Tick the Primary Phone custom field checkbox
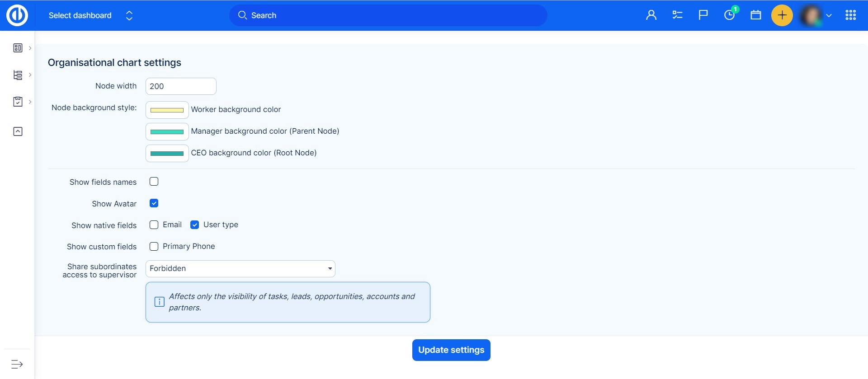The width and height of the screenshot is (868, 379). [154, 247]
